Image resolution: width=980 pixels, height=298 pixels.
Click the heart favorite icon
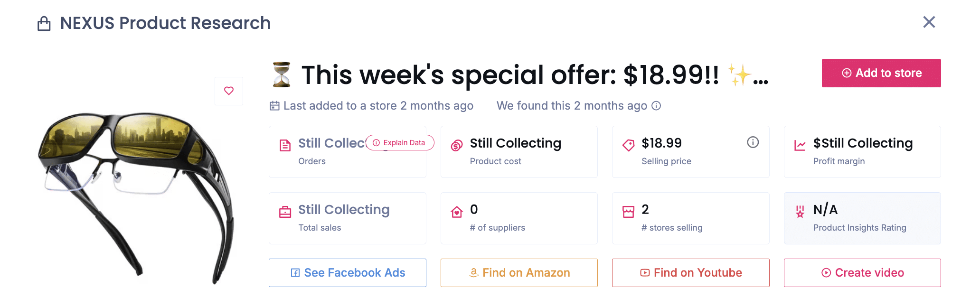[x=229, y=91]
